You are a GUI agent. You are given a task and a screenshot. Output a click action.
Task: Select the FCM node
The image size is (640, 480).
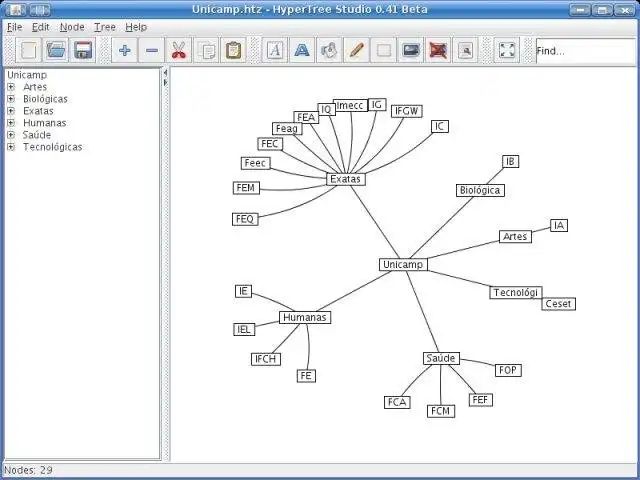click(441, 411)
